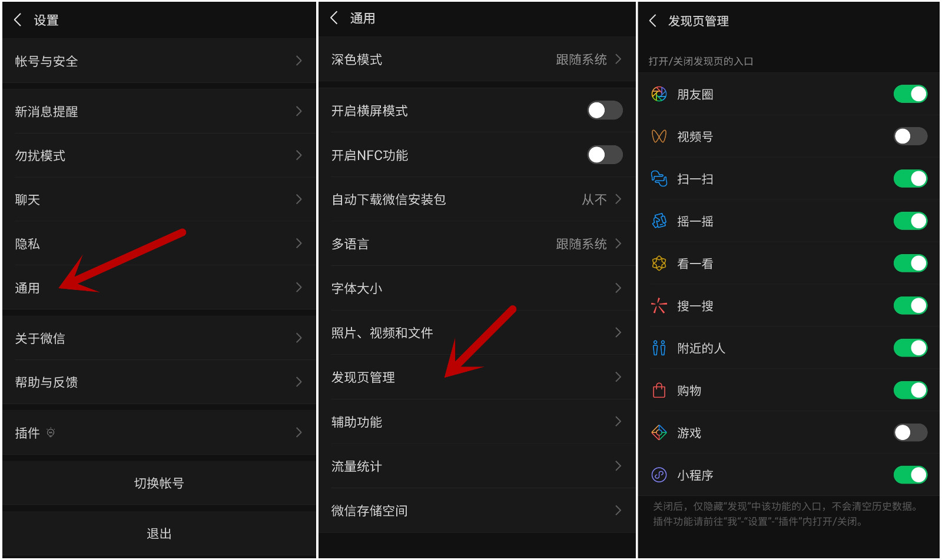Enable the 视频号 toggle switch
Viewport: 942px width, 560px height.
click(910, 136)
